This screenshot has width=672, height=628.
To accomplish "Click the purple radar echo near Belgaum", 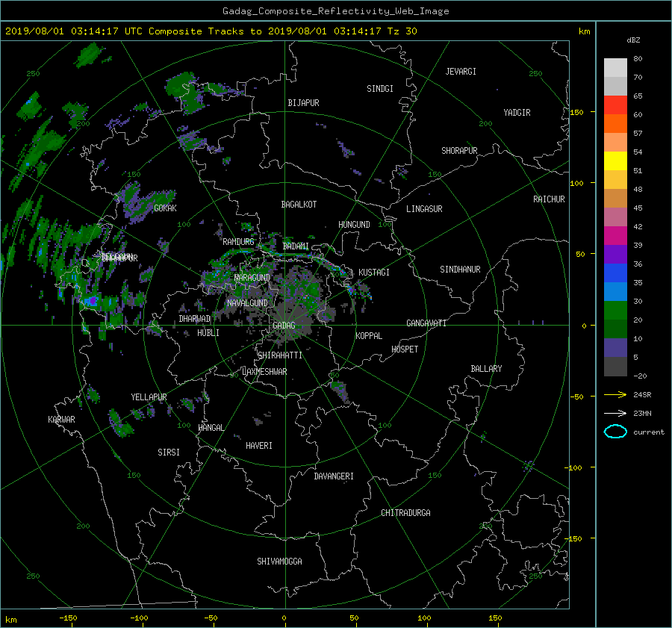I will 92,300.
